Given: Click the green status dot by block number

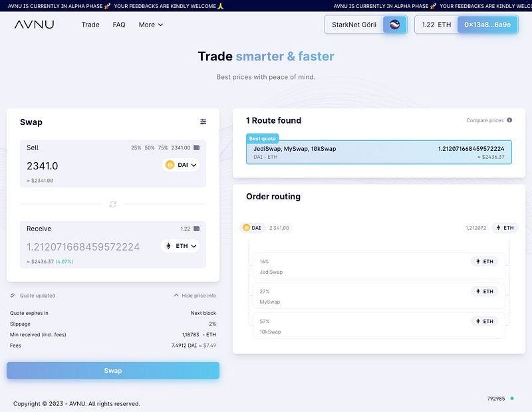Looking at the screenshot, I should pyautogui.click(x=512, y=399).
